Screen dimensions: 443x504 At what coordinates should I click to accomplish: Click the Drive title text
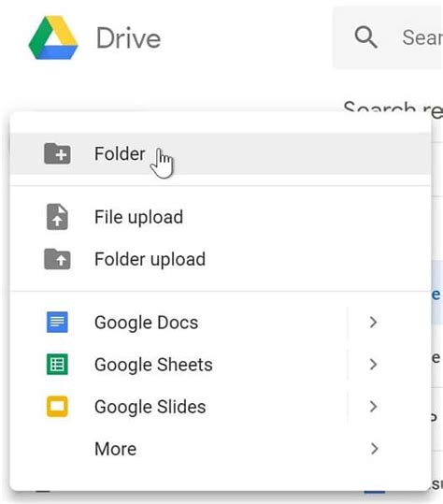tap(128, 38)
